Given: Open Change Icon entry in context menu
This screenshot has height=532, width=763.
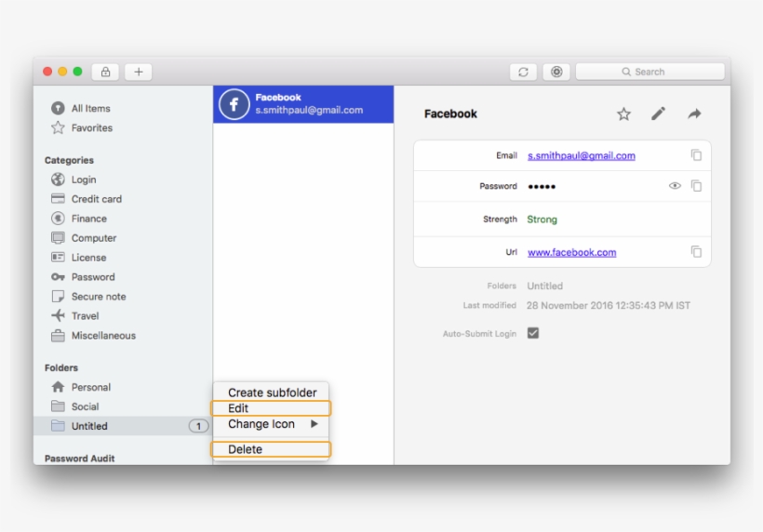Looking at the screenshot, I should coord(271,424).
